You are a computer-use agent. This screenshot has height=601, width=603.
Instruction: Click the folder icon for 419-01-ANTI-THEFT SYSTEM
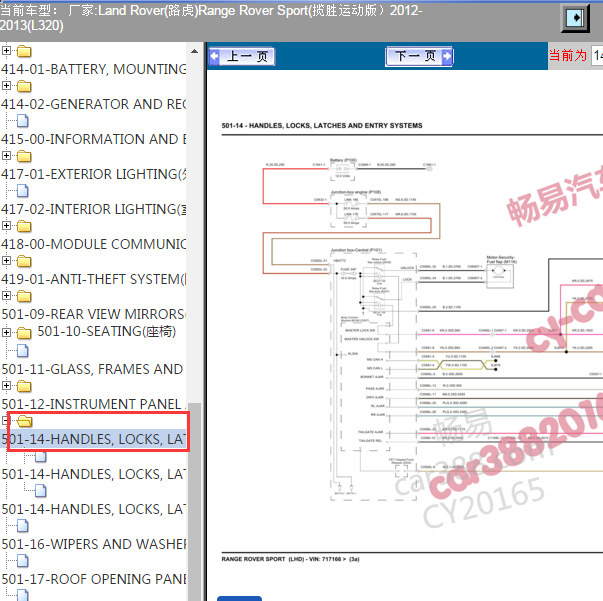pos(24,261)
